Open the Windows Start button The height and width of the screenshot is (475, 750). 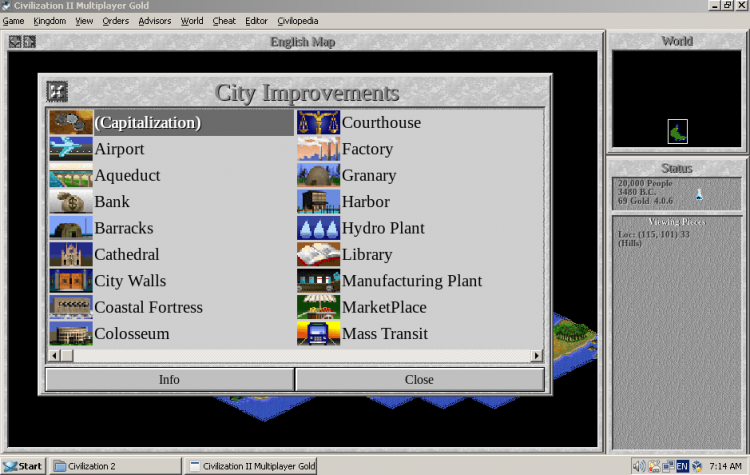point(23,466)
